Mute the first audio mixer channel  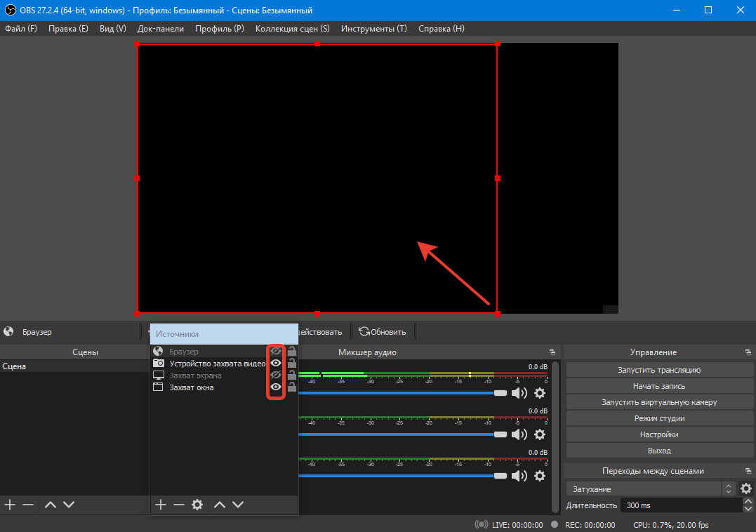pos(519,394)
